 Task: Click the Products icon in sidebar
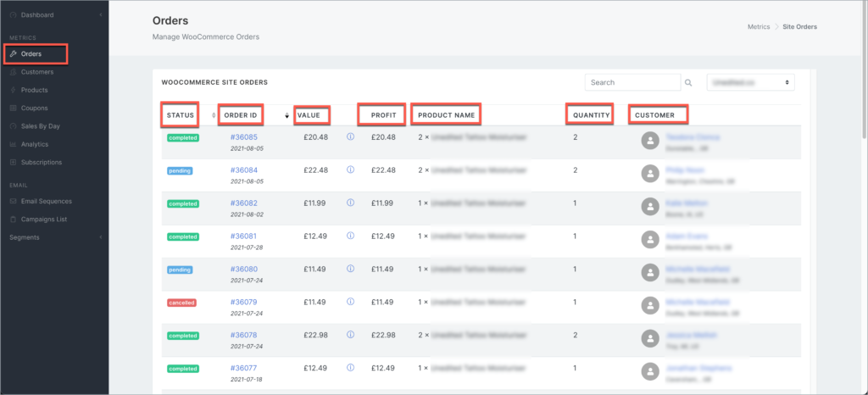coord(13,90)
